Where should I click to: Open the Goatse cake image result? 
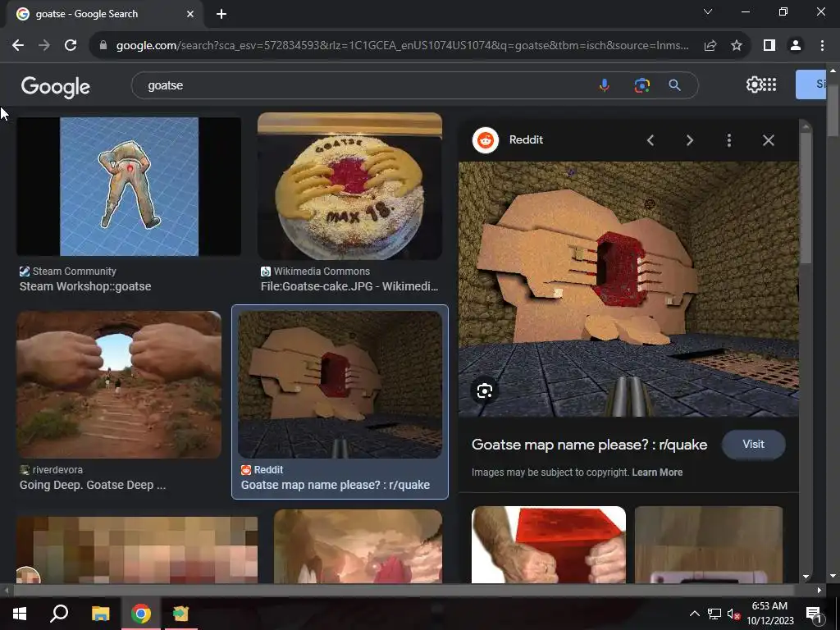(x=349, y=186)
